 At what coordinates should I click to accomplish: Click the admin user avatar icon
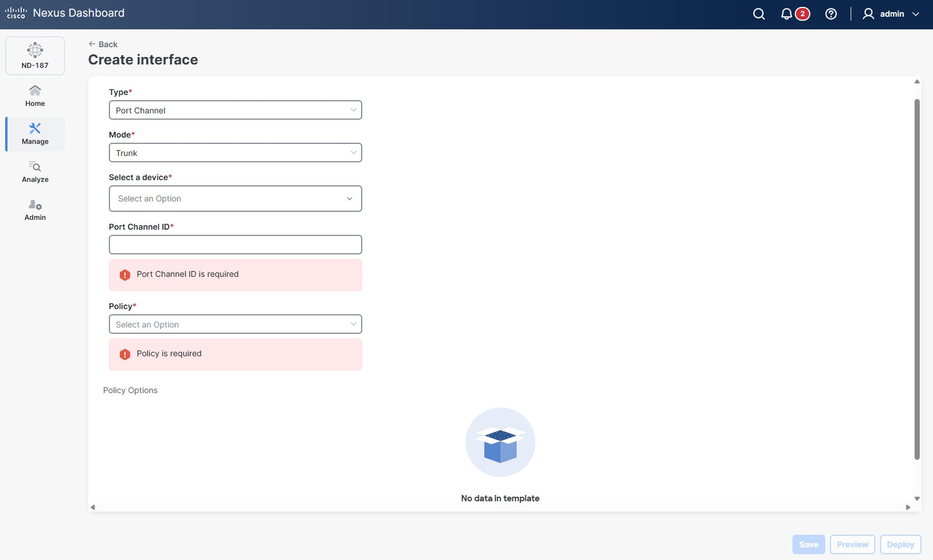(x=868, y=14)
